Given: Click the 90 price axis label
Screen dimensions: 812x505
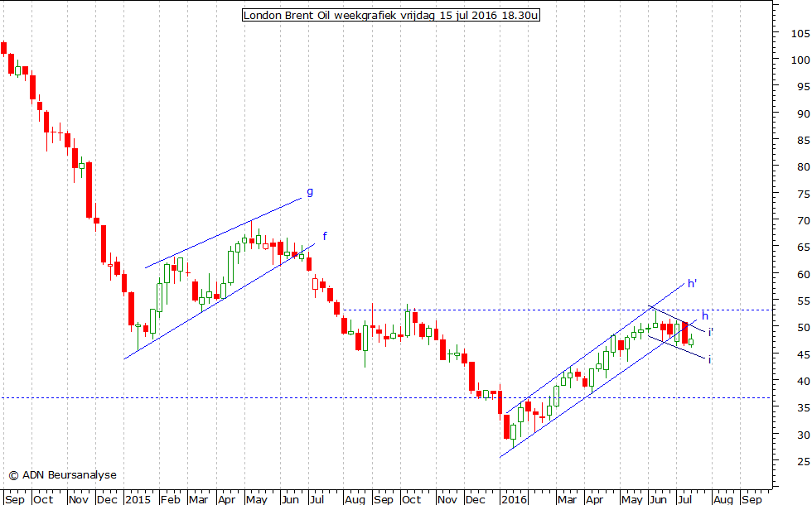Looking at the screenshot, I should point(803,114).
